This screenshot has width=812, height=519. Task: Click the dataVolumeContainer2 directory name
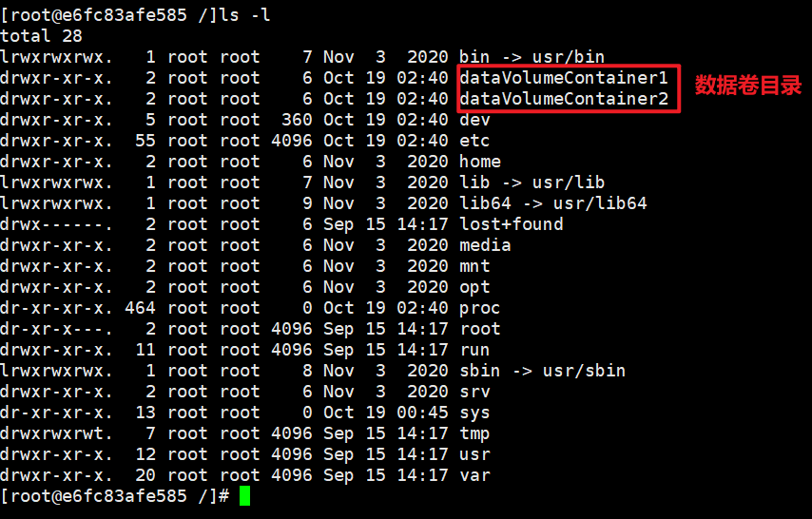[564, 99]
